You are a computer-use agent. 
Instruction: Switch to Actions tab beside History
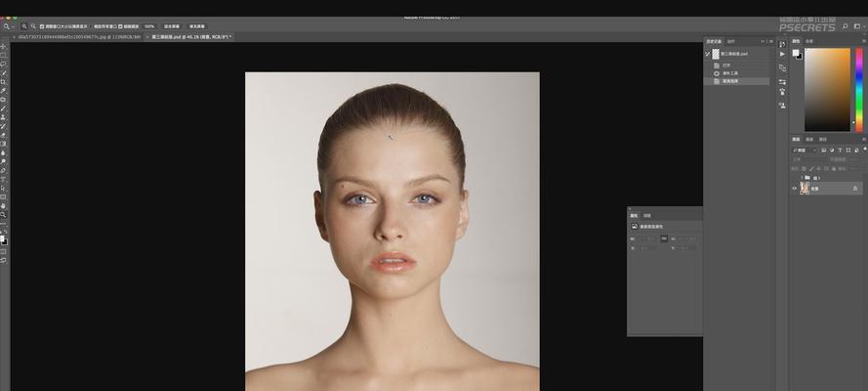[730, 41]
